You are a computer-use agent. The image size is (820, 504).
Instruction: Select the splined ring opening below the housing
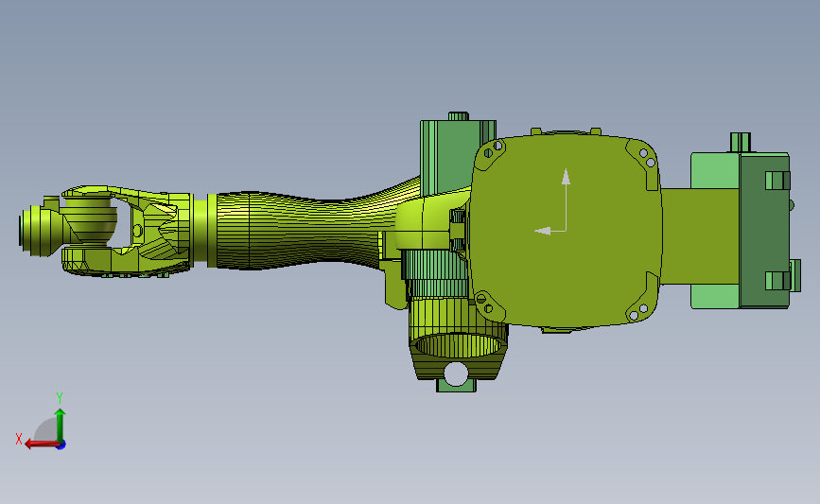(458, 345)
